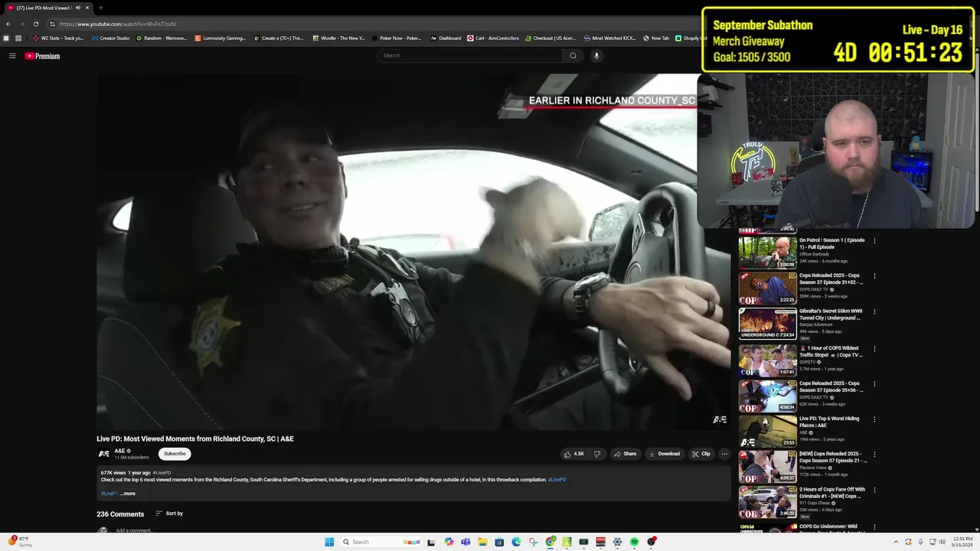Open Poker Now bookmark

tap(397, 38)
